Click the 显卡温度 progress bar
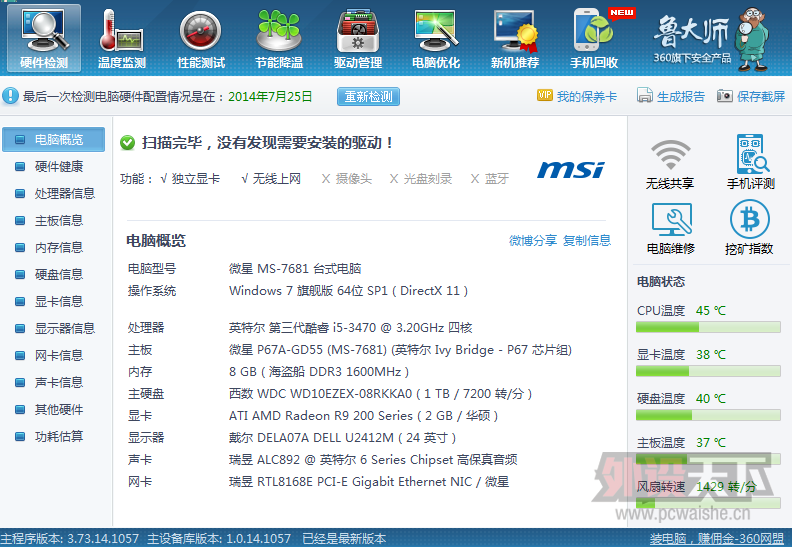Viewport: 792px width, 547px height. (x=708, y=371)
